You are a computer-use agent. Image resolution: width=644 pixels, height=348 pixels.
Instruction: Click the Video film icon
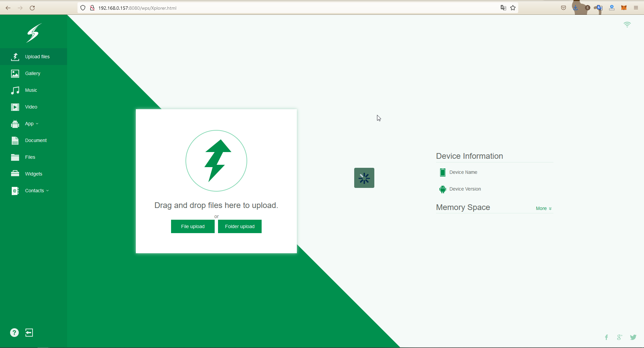pyautogui.click(x=15, y=107)
